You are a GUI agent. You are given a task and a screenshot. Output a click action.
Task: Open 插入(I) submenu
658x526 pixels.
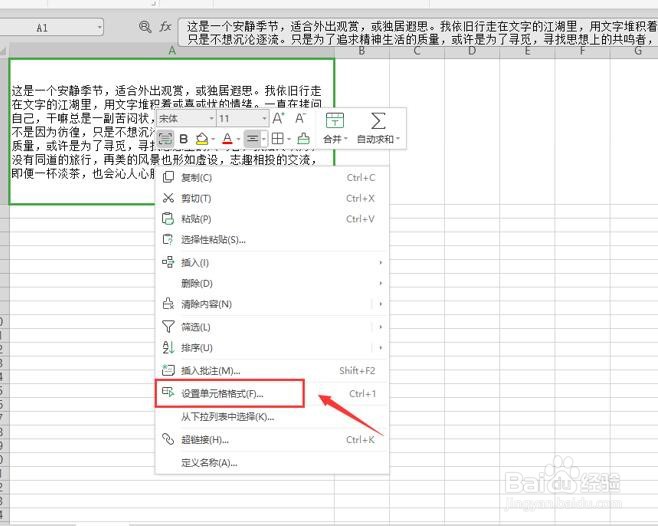(272, 262)
